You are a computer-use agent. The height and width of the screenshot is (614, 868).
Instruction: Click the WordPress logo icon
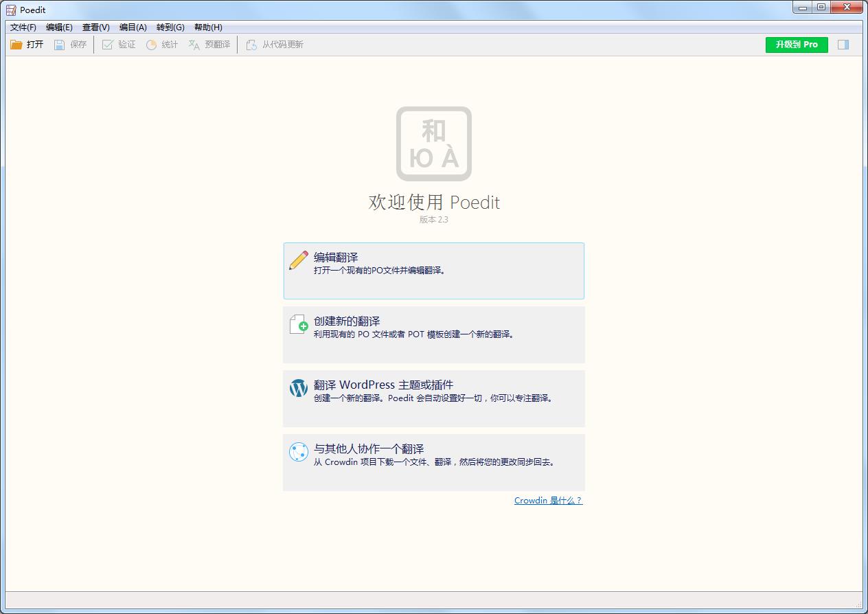tap(299, 388)
